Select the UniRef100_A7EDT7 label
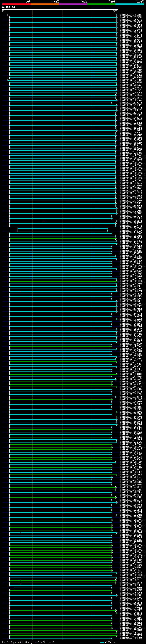 131,543
